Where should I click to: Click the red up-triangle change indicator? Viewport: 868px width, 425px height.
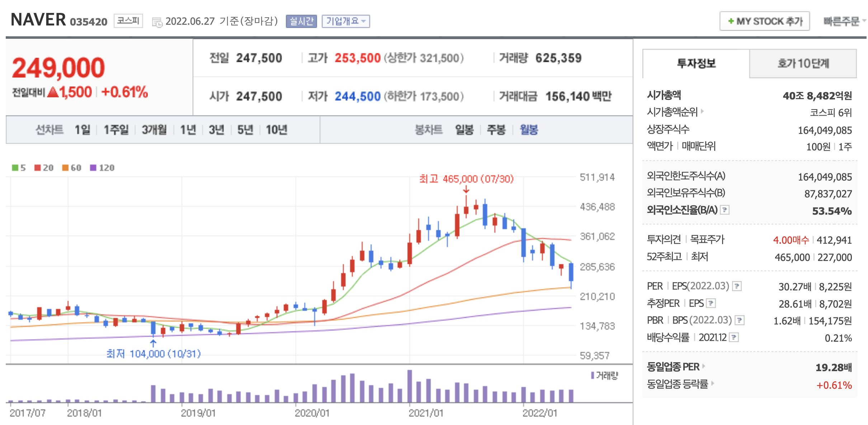tap(53, 92)
